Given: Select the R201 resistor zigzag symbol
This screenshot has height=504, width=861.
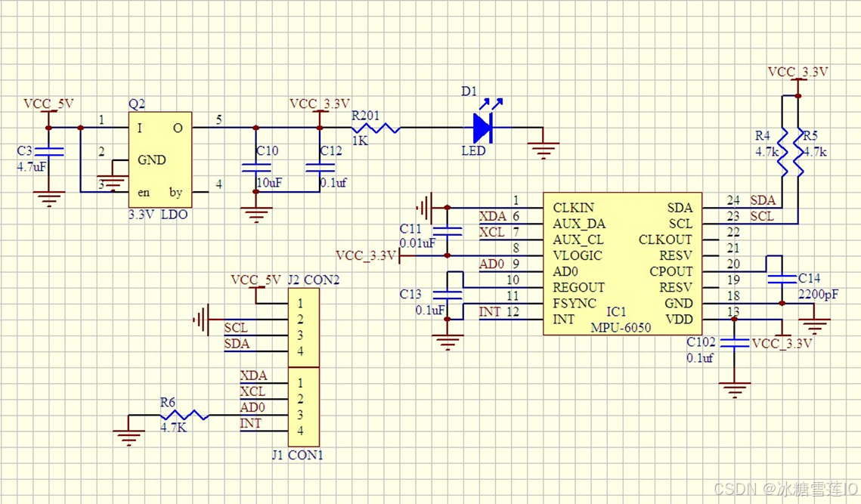Looking at the screenshot, I should coord(376,128).
